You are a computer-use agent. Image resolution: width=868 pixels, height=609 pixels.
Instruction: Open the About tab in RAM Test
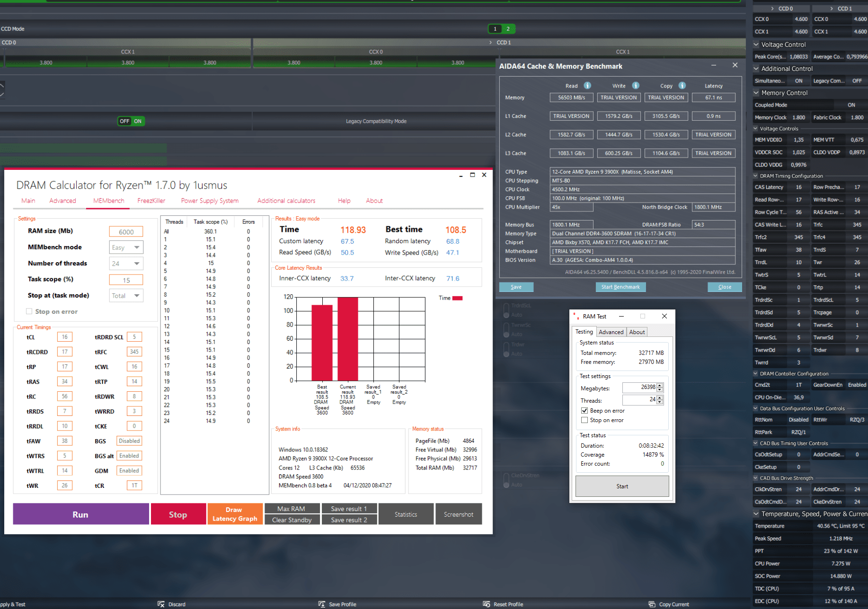tap(637, 332)
